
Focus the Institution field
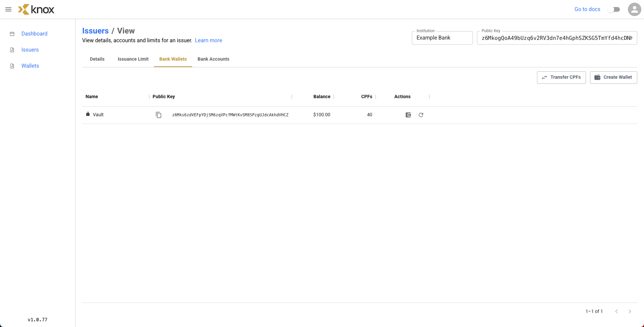[442, 38]
